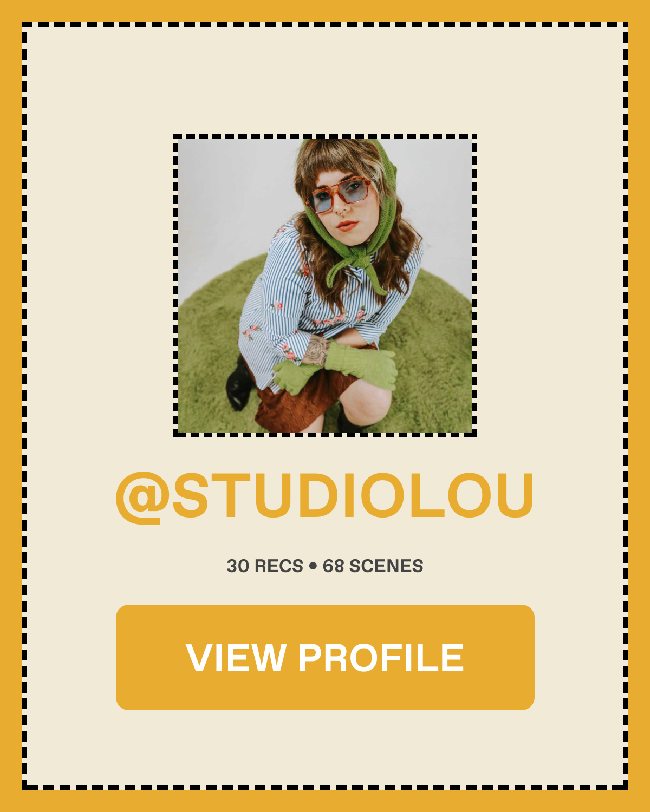Screen dimensions: 650x812
Task: Click the black boot in the photo
Action: click(239, 383)
